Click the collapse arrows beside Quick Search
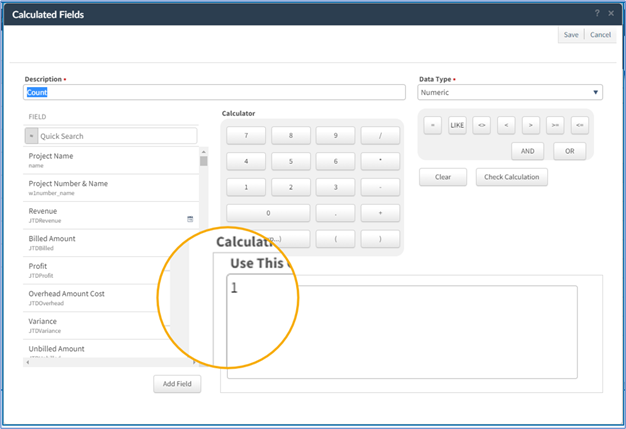 31,136
